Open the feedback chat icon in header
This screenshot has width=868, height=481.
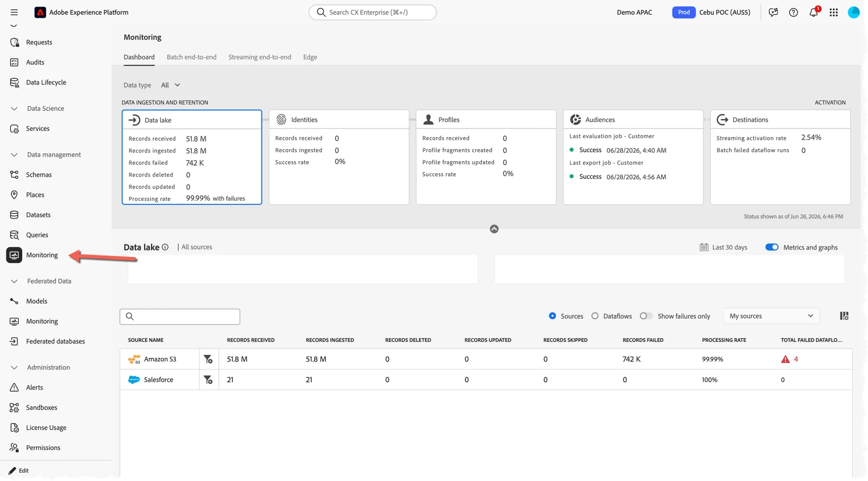(773, 13)
